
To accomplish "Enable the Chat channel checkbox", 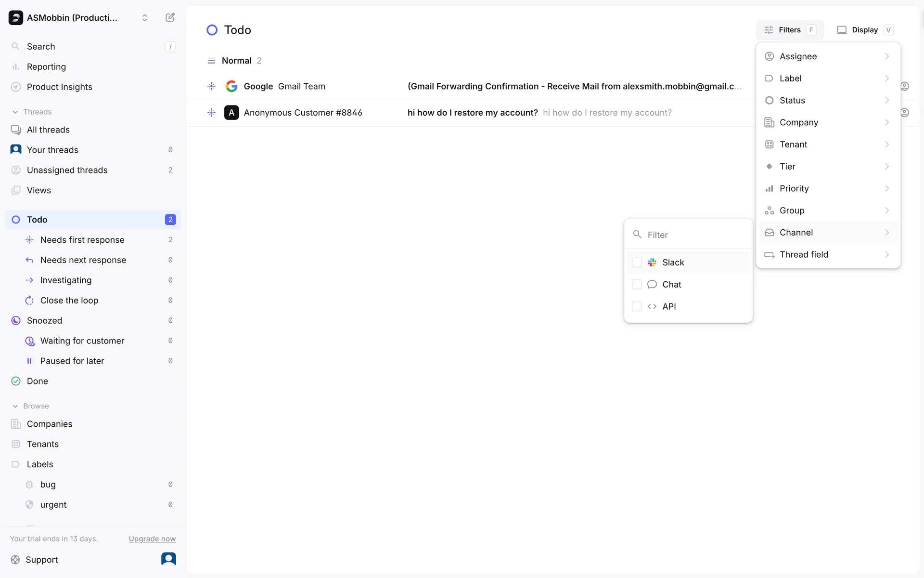I will click(x=637, y=285).
